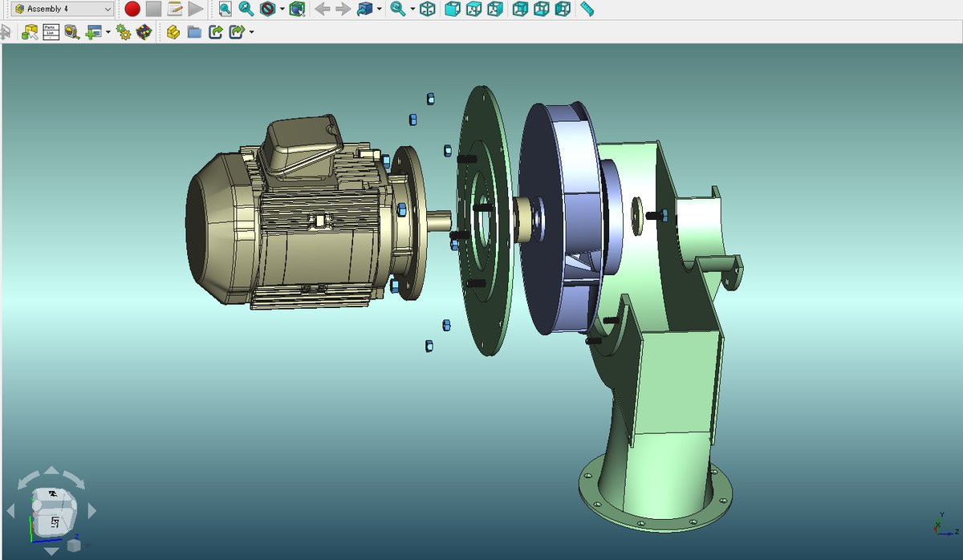
Task: Select the cube view with right face shaded
Action: (x=495, y=9)
